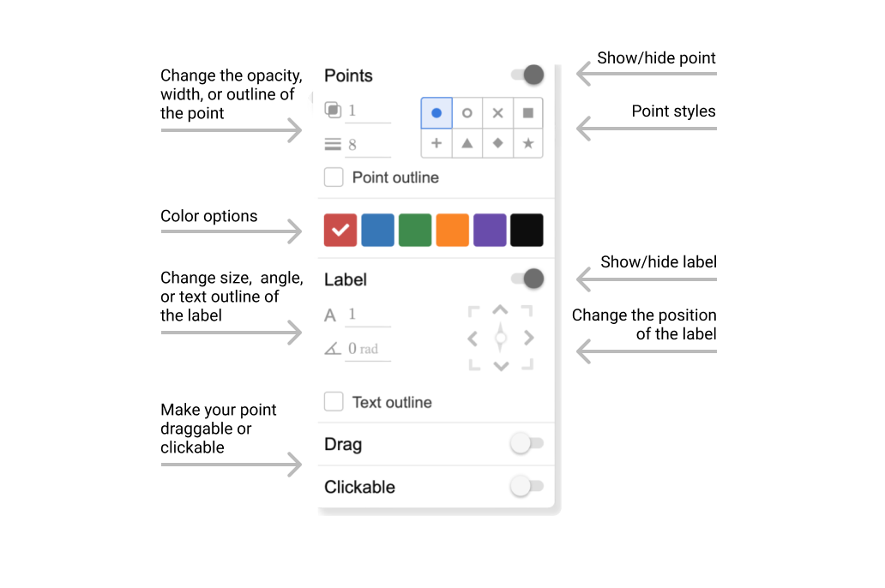Pick the plus sign point style
This screenshot has width=885, height=588.
[436, 143]
